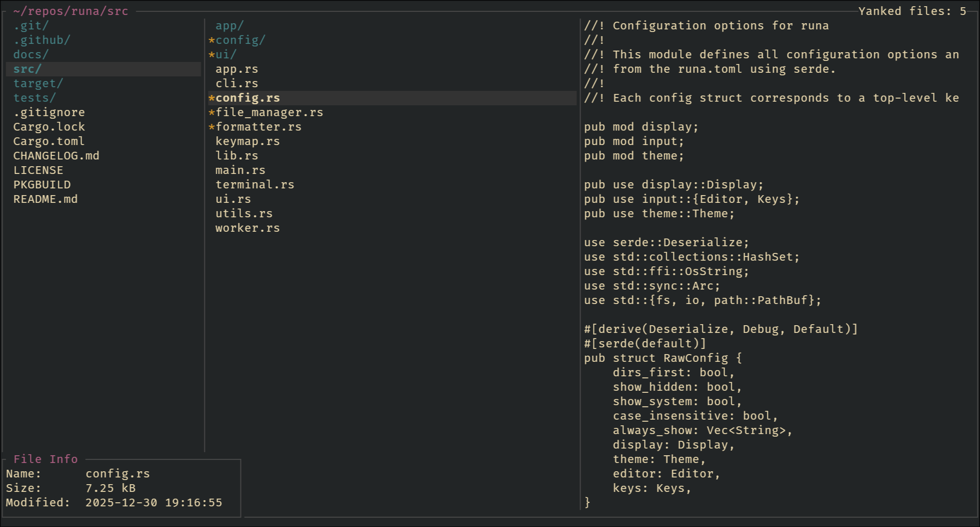Click the star marker before config/ folder
This screenshot has width=980, height=527.
click(x=212, y=40)
